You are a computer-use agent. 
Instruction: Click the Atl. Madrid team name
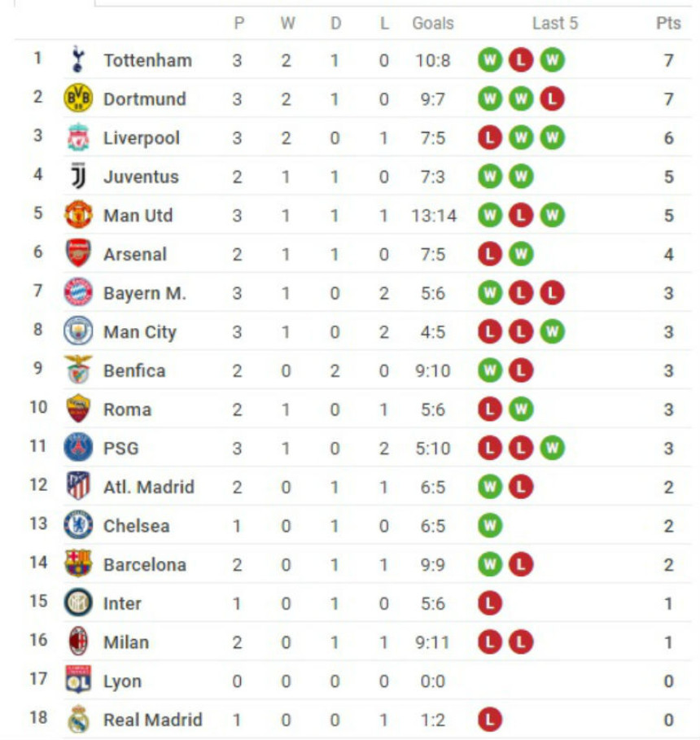point(149,487)
